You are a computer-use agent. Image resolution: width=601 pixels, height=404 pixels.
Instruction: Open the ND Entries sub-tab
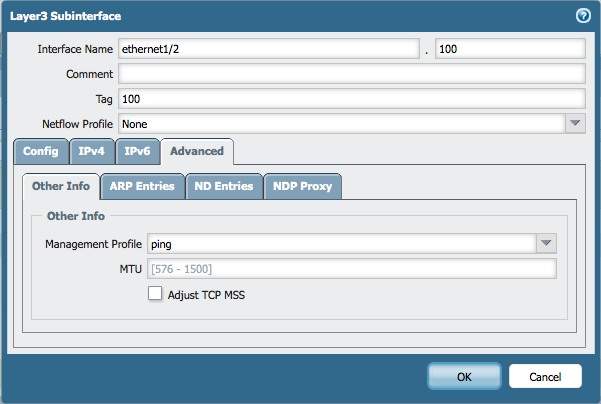(225, 186)
